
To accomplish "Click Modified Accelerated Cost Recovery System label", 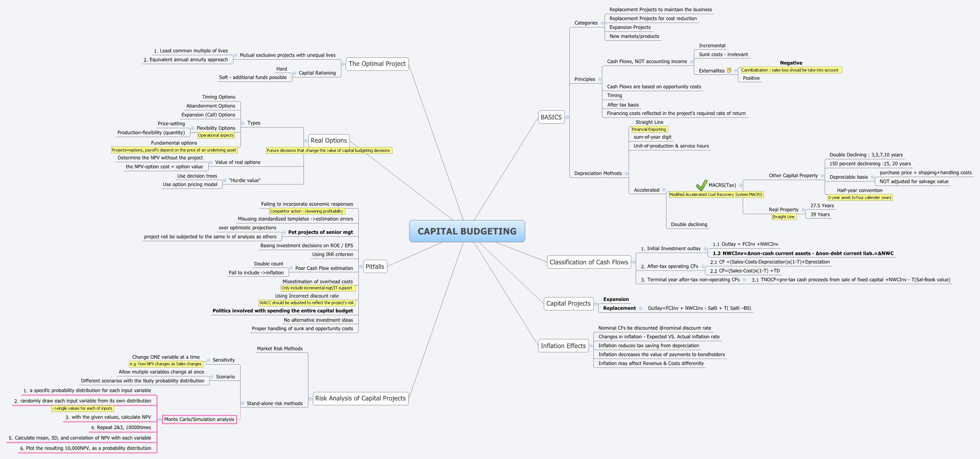I will pyautogui.click(x=715, y=194).
